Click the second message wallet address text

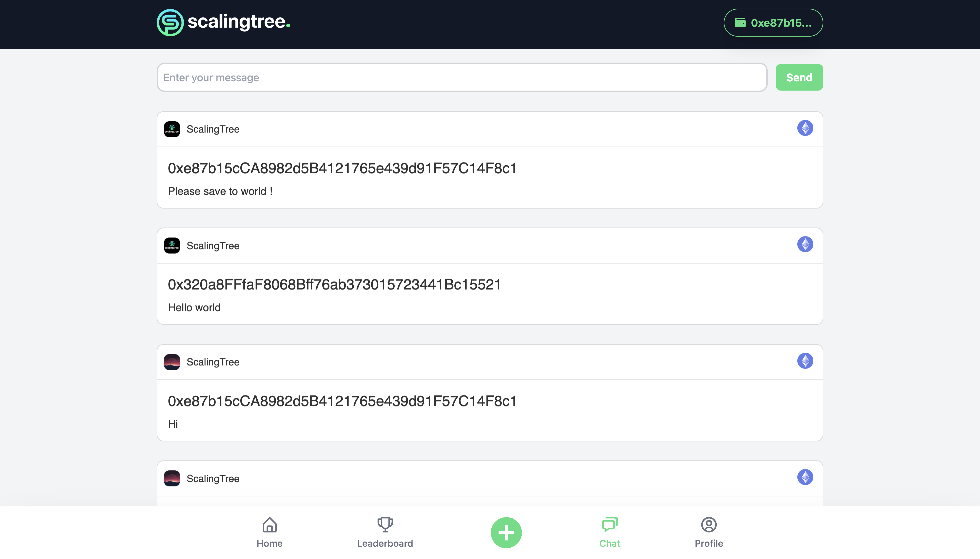click(335, 284)
